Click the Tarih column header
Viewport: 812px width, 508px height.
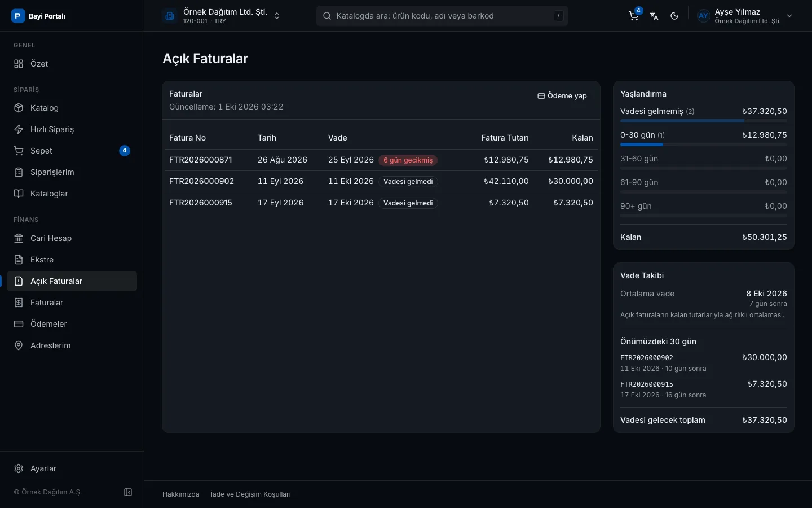(267, 138)
